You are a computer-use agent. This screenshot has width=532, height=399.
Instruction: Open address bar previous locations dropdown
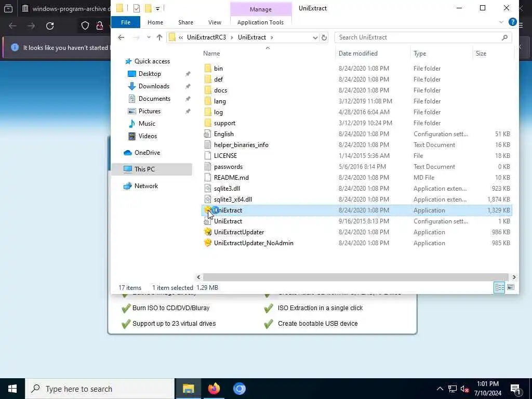[315, 37]
